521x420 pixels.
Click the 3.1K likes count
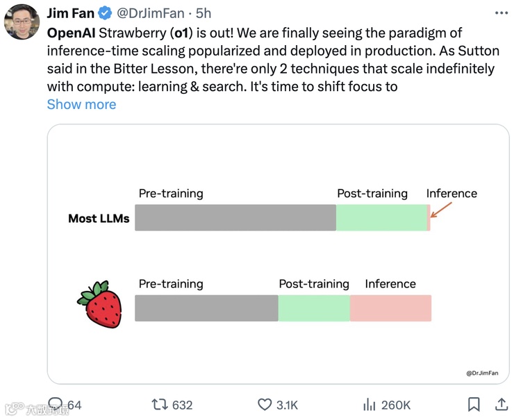click(287, 405)
